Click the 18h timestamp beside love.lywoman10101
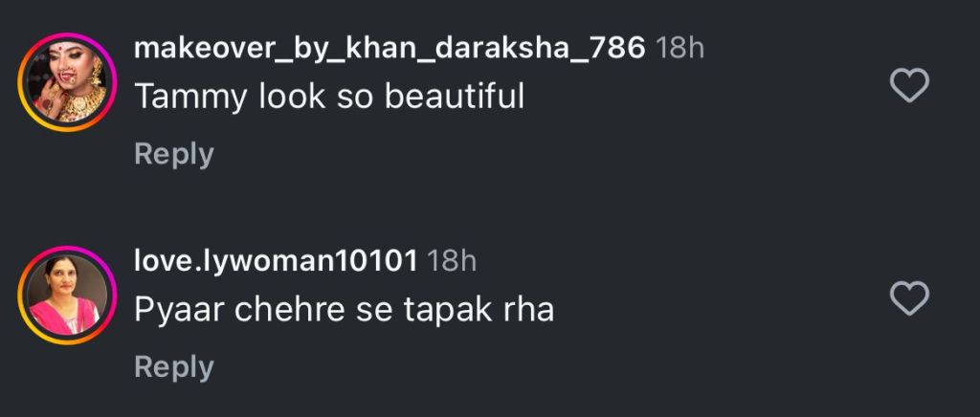The width and height of the screenshot is (980, 417). tap(452, 261)
